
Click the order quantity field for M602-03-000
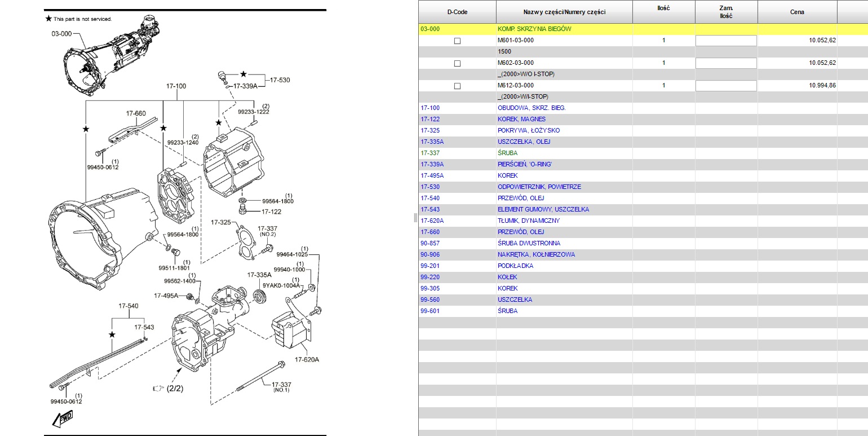pos(726,63)
